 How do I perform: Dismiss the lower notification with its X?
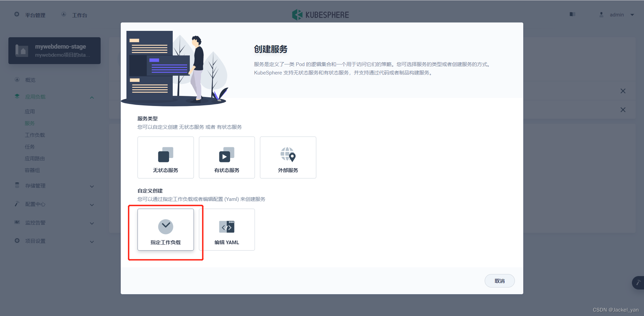pos(623,110)
